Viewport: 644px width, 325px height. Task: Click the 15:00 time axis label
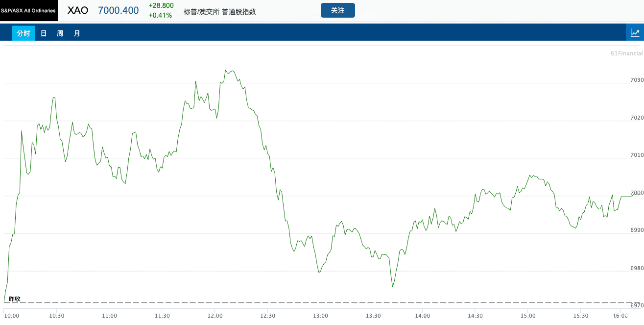pos(528,316)
